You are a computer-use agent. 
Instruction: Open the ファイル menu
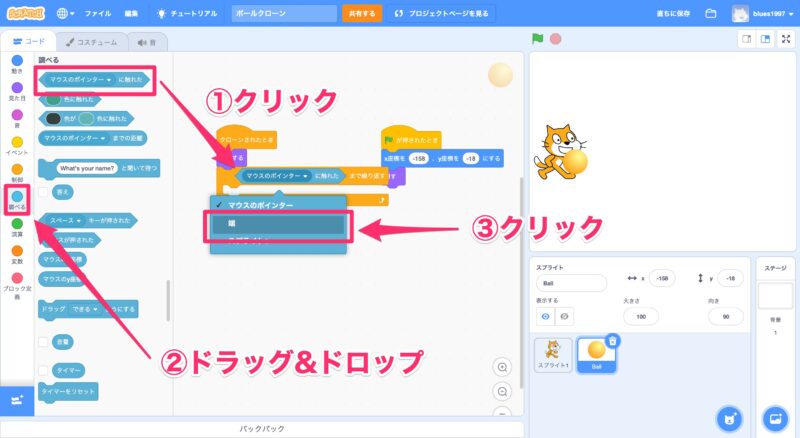tap(97, 14)
